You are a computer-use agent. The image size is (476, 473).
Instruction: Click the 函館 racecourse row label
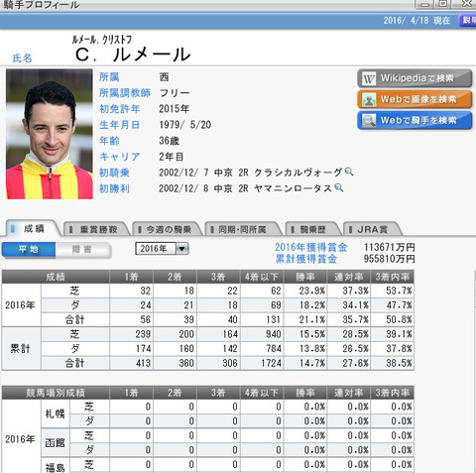click(55, 442)
